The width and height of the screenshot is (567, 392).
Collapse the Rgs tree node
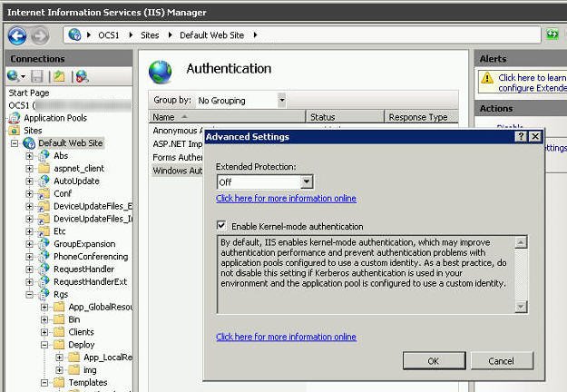tap(29, 295)
